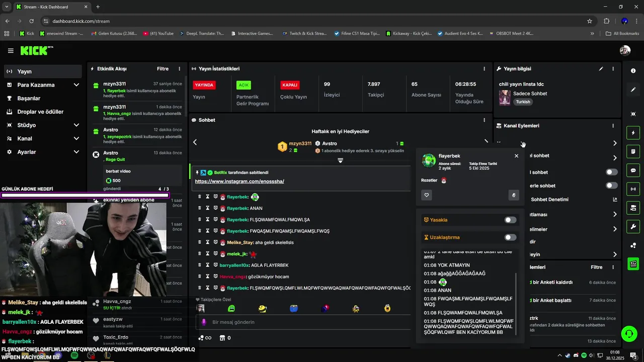Click the browser reload button
The height and width of the screenshot is (362, 644).
point(32,21)
